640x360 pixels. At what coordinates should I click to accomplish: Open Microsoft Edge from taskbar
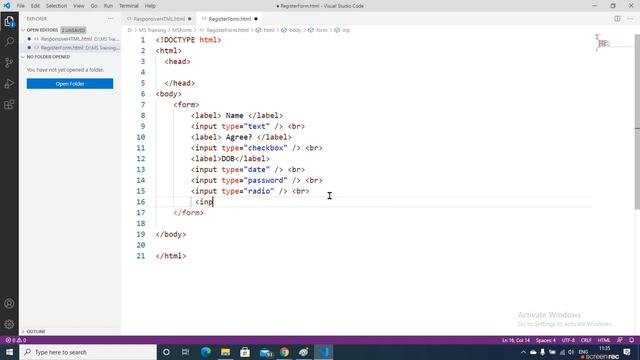point(206,352)
